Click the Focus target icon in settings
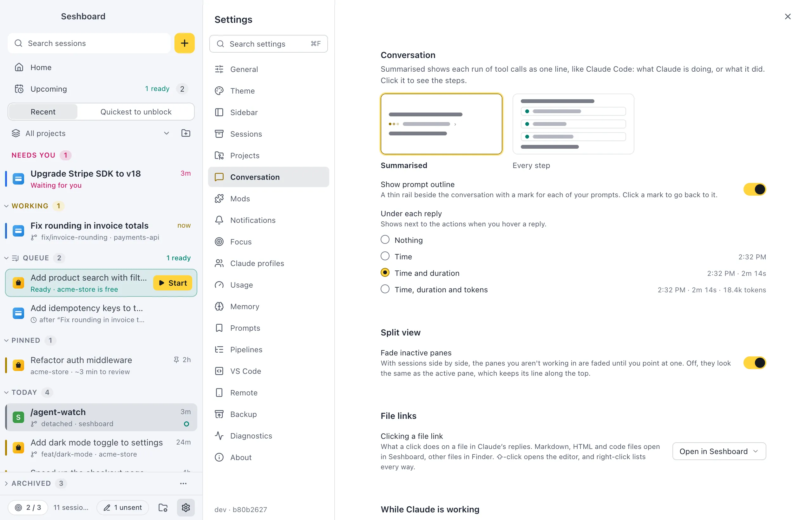This screenshot has height=520, width=812. 219,242
